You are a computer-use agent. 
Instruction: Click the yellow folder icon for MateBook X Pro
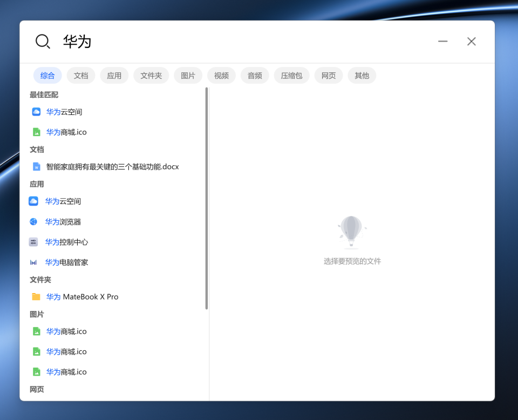click(36, 297)
